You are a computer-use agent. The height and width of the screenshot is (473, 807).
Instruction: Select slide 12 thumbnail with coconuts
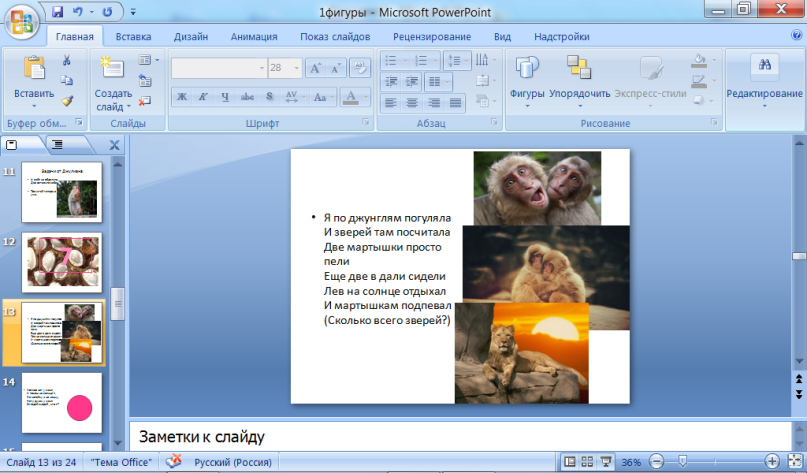[62, 262]
